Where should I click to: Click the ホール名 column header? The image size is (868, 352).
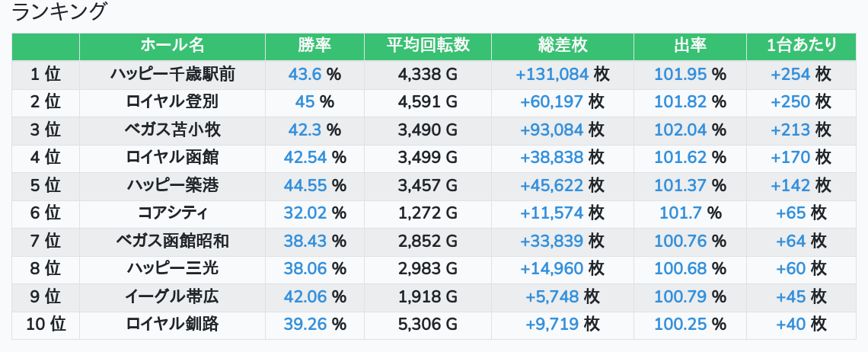(172, 46)
